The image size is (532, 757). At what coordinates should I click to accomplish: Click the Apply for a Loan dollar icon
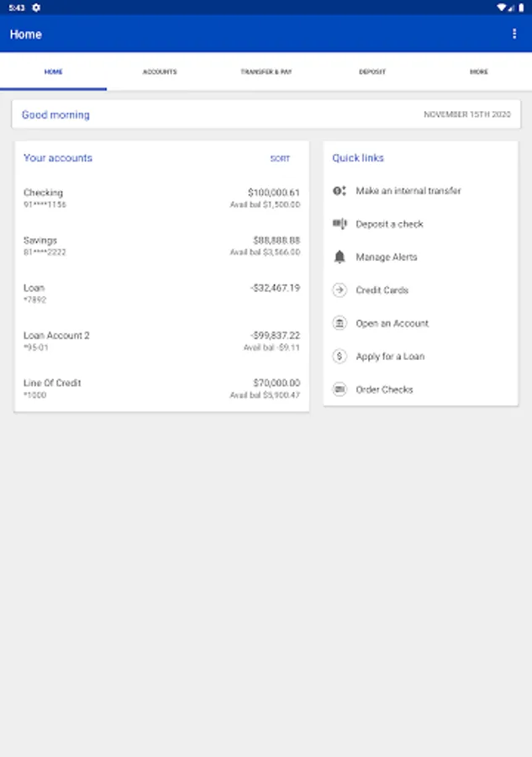click(x=340, y=357)
